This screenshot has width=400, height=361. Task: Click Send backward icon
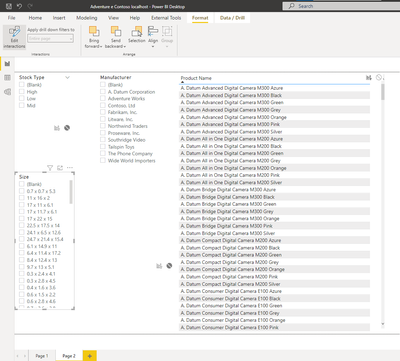point(116,31)
